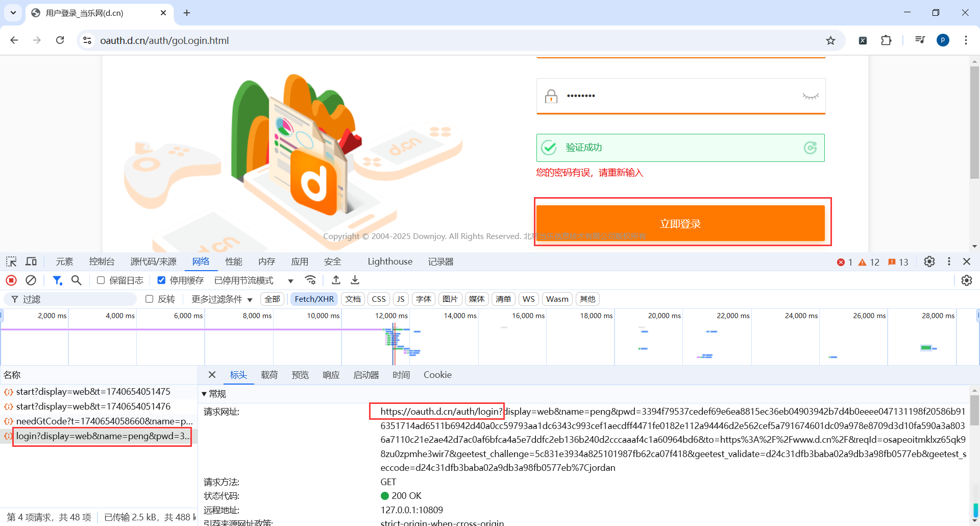Open the 13 issues indicator
980x526 pixels.
[898, 262]
